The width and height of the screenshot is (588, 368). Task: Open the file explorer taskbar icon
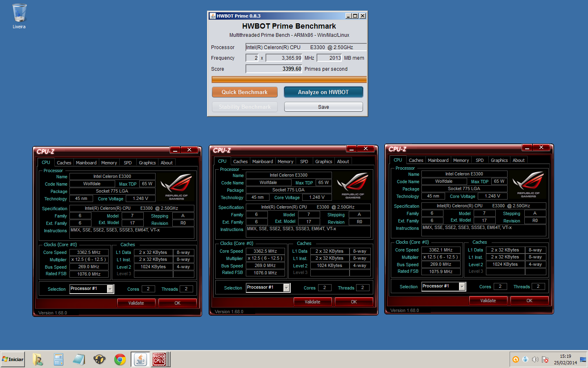(x=38, y=359)
